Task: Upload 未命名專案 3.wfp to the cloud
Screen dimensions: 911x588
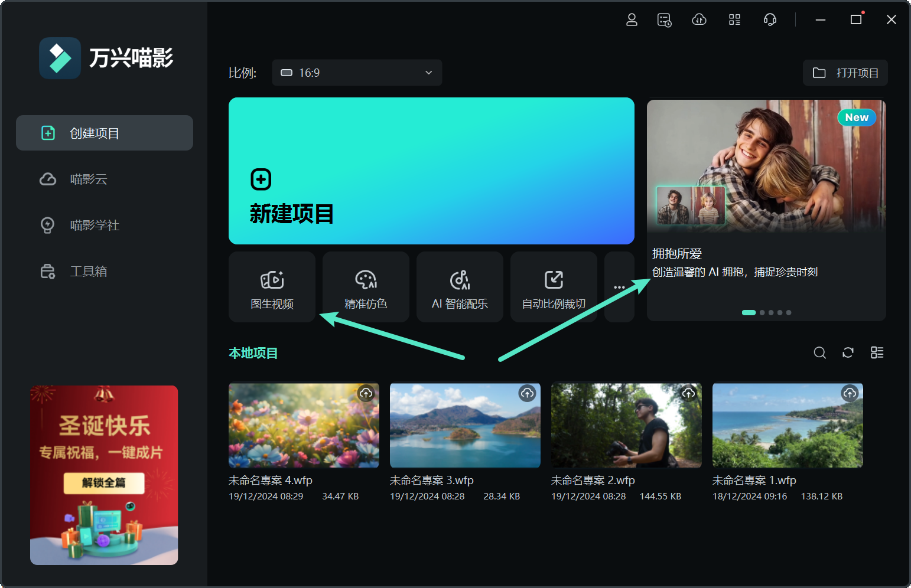Action: 527,393
